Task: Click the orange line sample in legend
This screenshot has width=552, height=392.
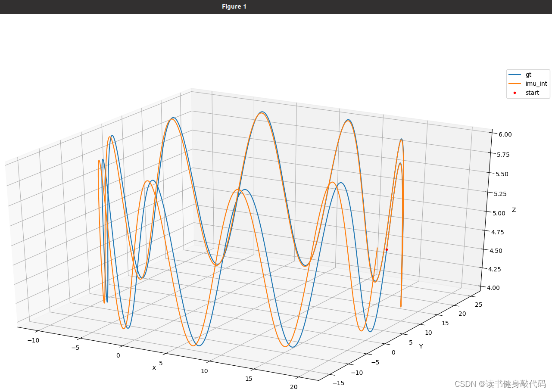Action: click(515, 84)
